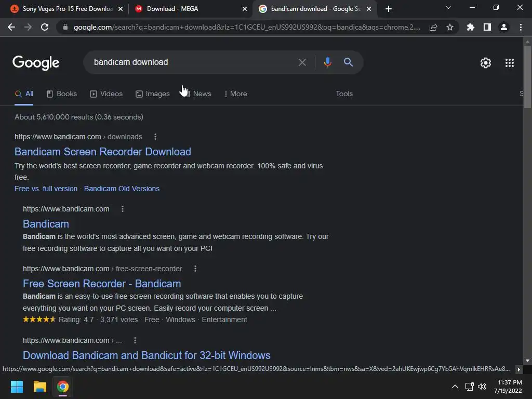The height and width of the screenshot is (399, 532).
Task: Open the search Tools options
Action: point(344,94)
